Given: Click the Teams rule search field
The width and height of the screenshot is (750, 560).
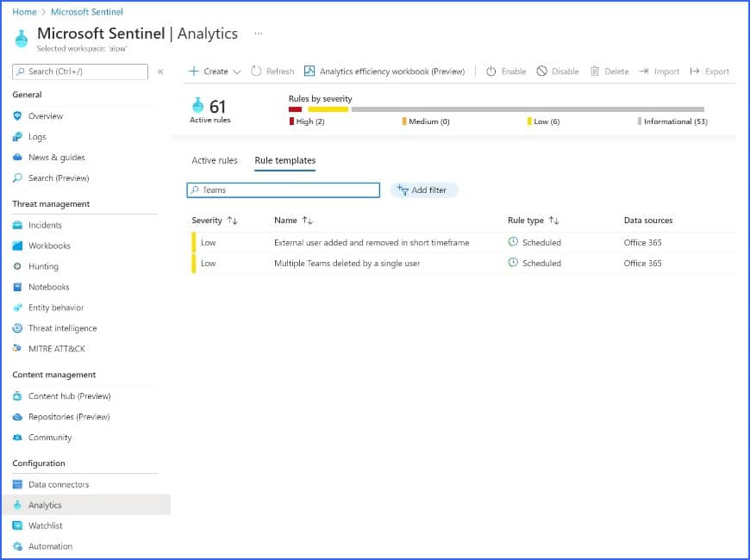Looking at the screenshot, I should (x=283, y=190).
